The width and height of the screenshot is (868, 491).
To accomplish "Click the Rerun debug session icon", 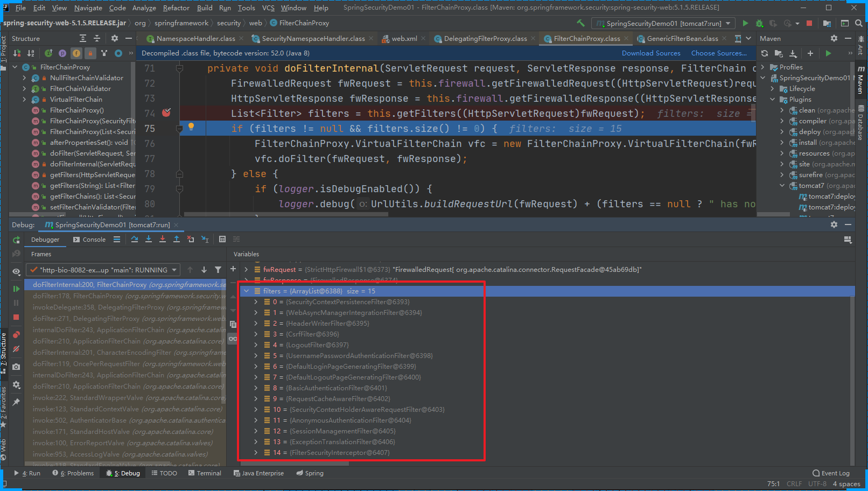I will coord(16,240).
